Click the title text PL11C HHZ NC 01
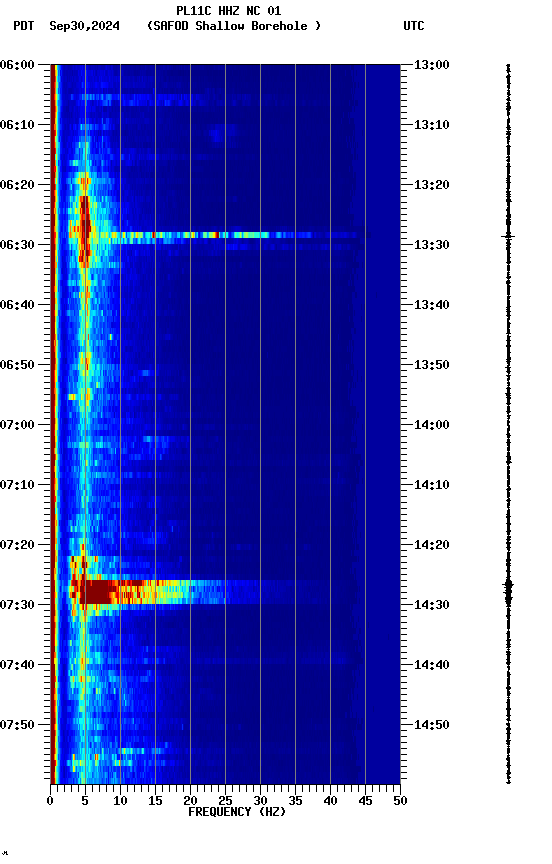 229,10
